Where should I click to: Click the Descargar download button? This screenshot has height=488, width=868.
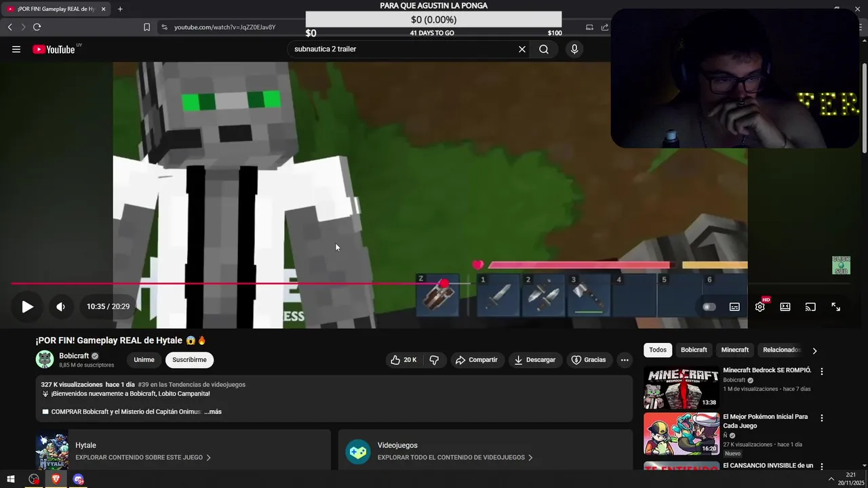click(x=535, y=360)
